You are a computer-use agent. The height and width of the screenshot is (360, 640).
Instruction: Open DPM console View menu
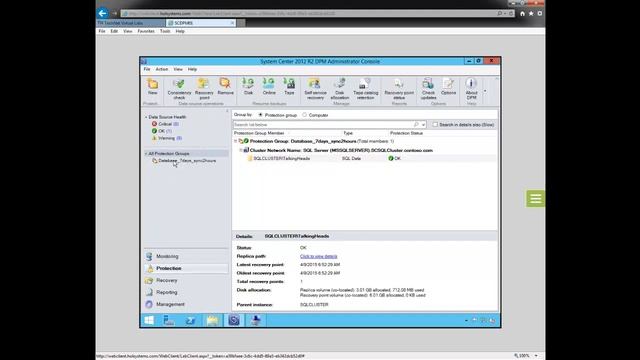click(178, 69)
